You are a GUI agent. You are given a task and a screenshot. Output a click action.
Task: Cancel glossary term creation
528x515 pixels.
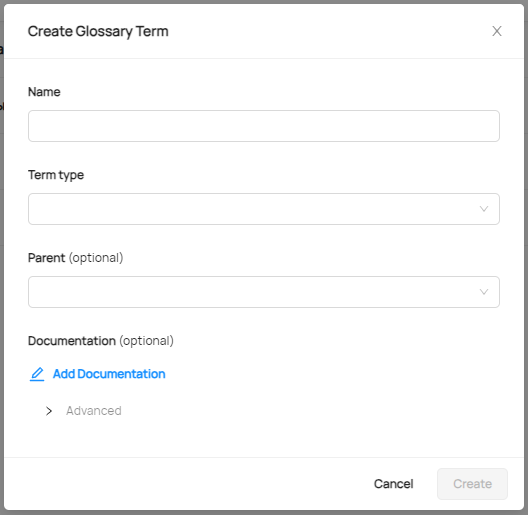[393, 484]
